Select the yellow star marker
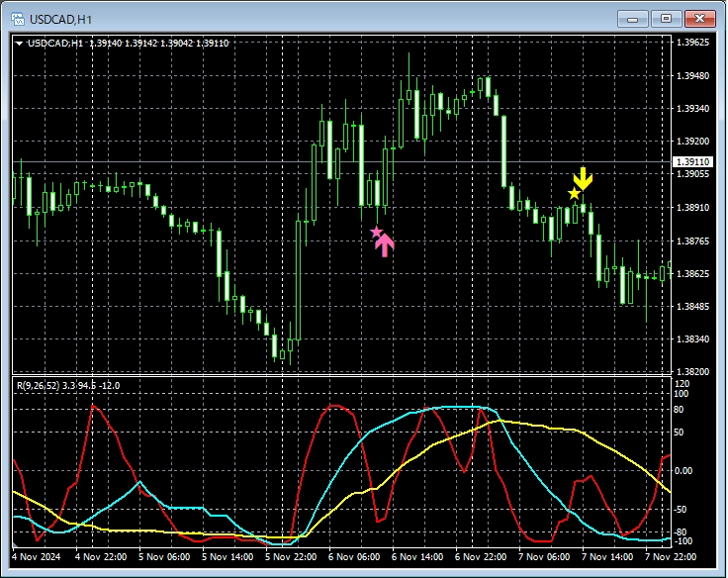 (574, 193)
